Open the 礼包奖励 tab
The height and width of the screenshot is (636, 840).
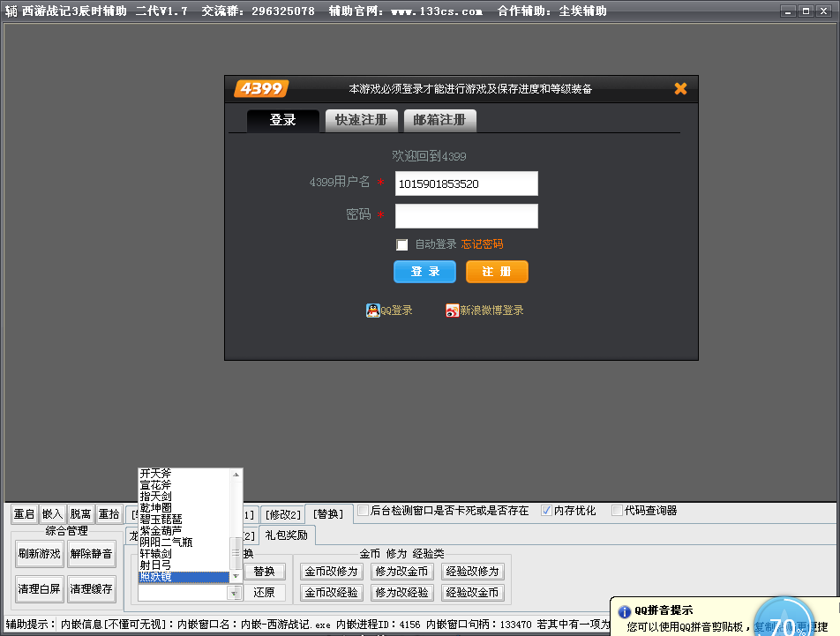(286, 535)
